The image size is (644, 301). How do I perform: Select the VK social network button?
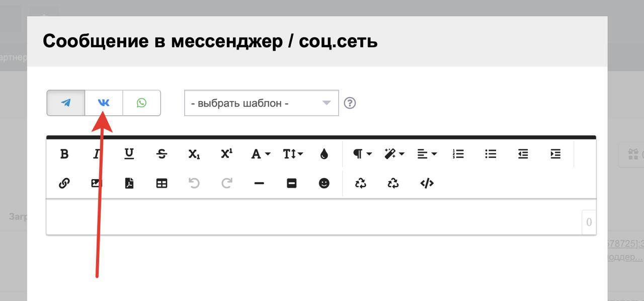click(x=104, y=103)
